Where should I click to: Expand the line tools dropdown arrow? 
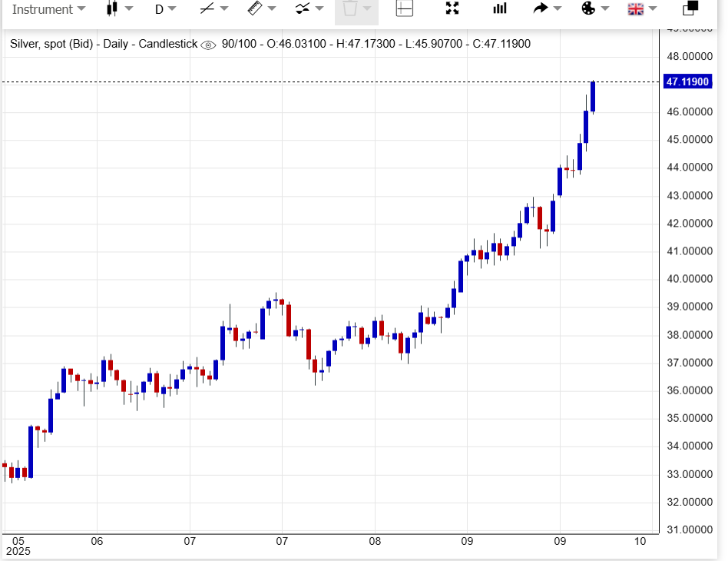224,8
